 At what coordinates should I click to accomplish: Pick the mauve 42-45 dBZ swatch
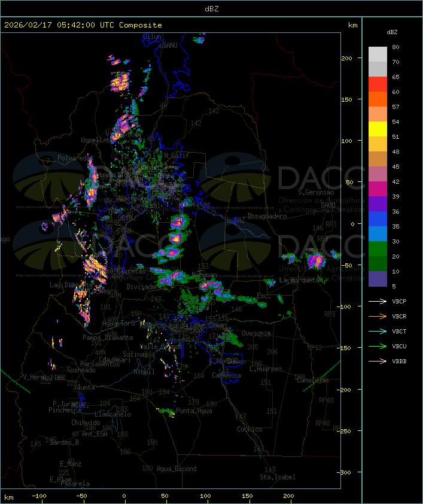coord(378,174)
